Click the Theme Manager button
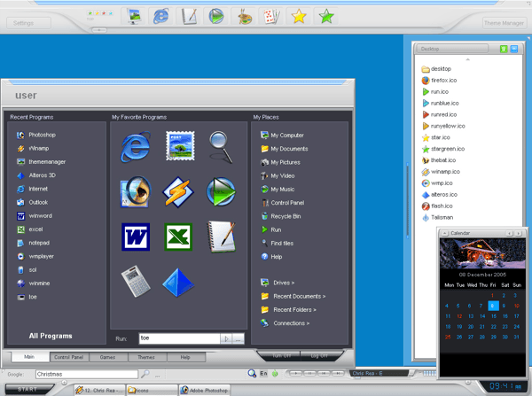The width and height of the screenshot is (532, 396). 504,23
